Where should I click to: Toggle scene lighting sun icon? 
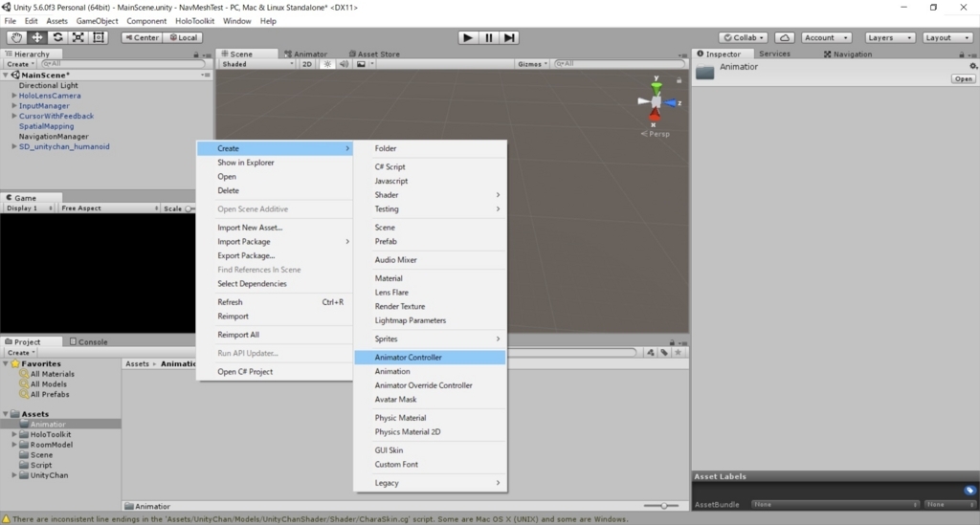point(327,64)
